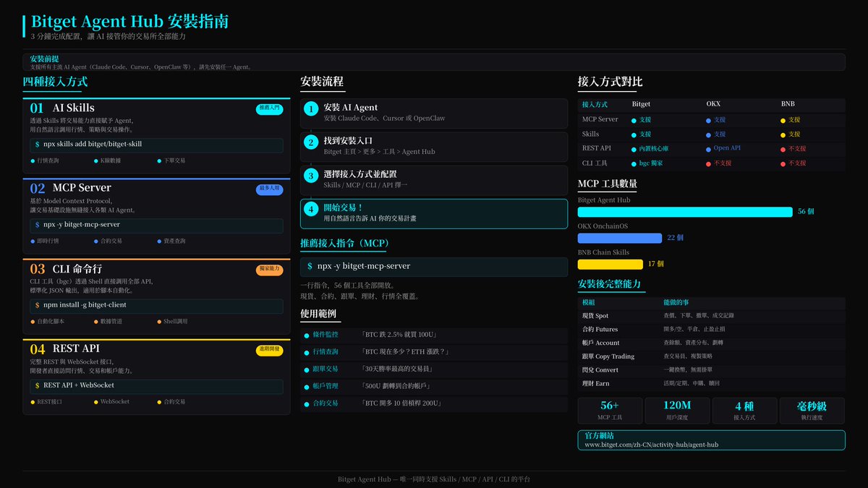This screenshot has width=868, height=488.
Task: Click '內置核心庫' in the REST API row
Action: pos(653,148)
